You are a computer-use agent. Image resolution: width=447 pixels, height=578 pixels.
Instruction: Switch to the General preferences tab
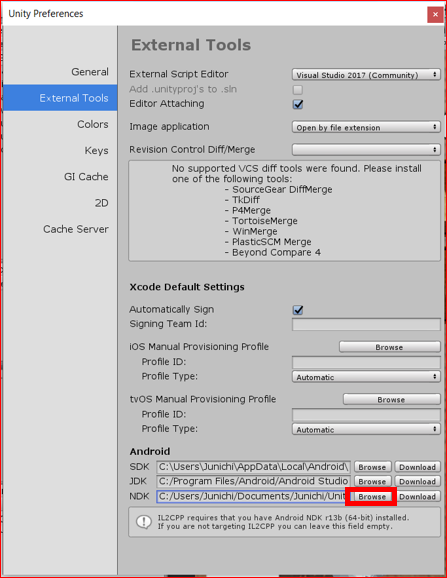tap(90, 72)
